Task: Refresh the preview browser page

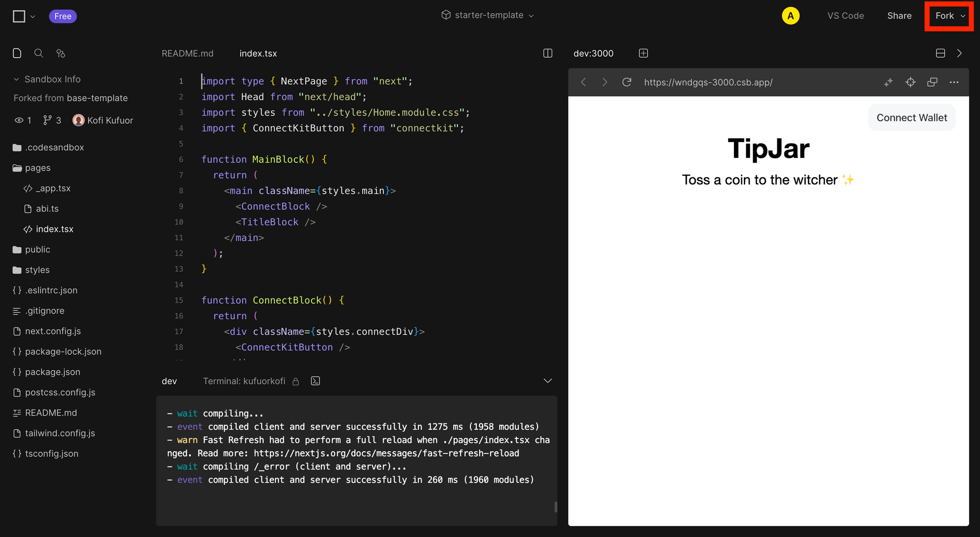Action: [627, 82]
